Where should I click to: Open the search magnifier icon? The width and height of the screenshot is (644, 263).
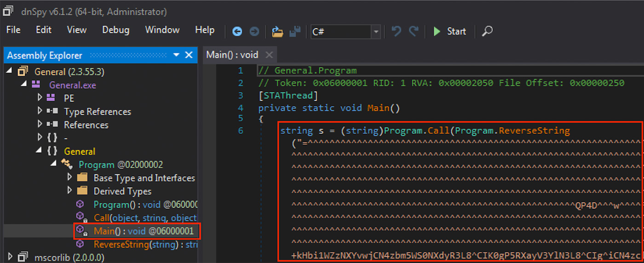[x=487, y=31]
